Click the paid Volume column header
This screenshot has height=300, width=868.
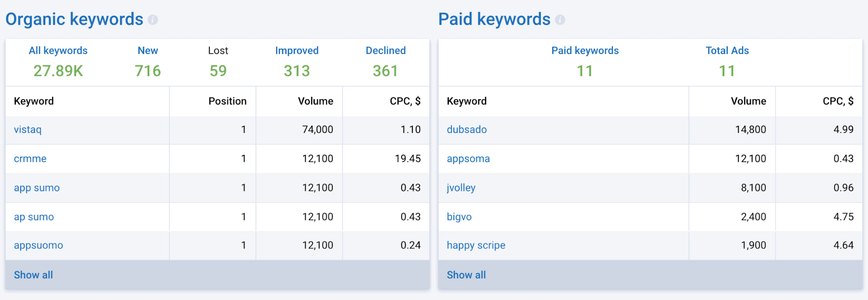(x=749, y=101)
